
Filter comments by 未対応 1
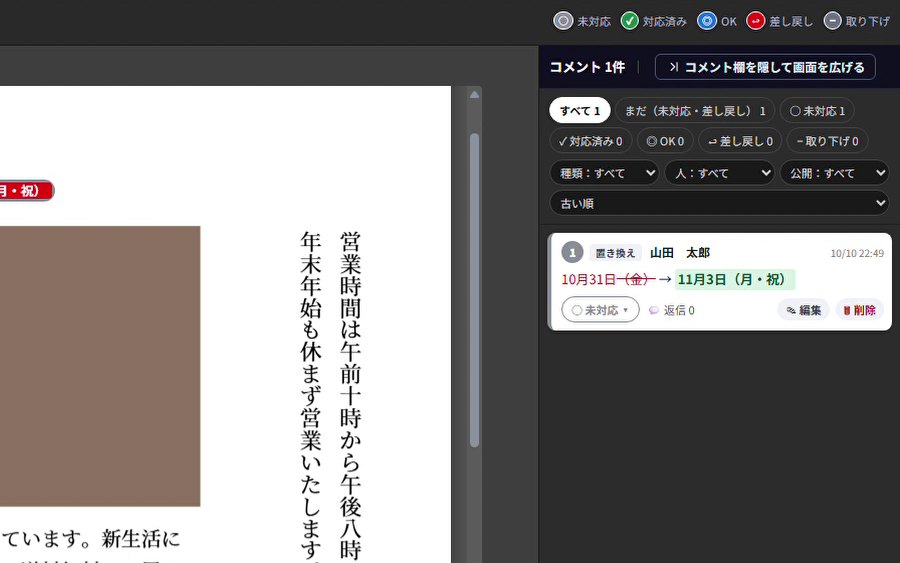click(x=817, y=111)
